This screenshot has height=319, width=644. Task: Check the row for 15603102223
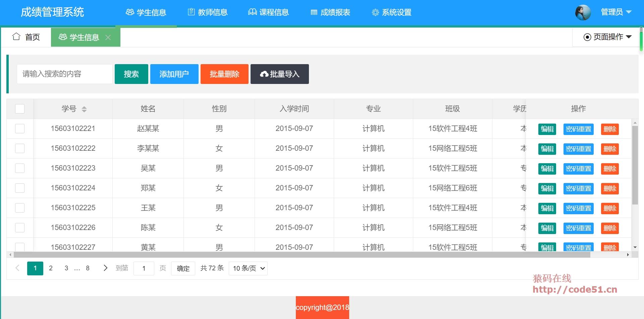20,168
